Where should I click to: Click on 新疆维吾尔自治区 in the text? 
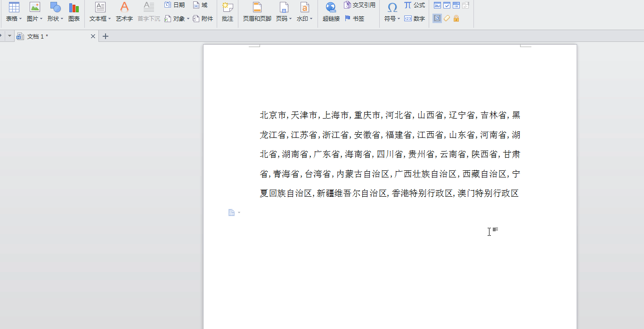tap(351, 193)
